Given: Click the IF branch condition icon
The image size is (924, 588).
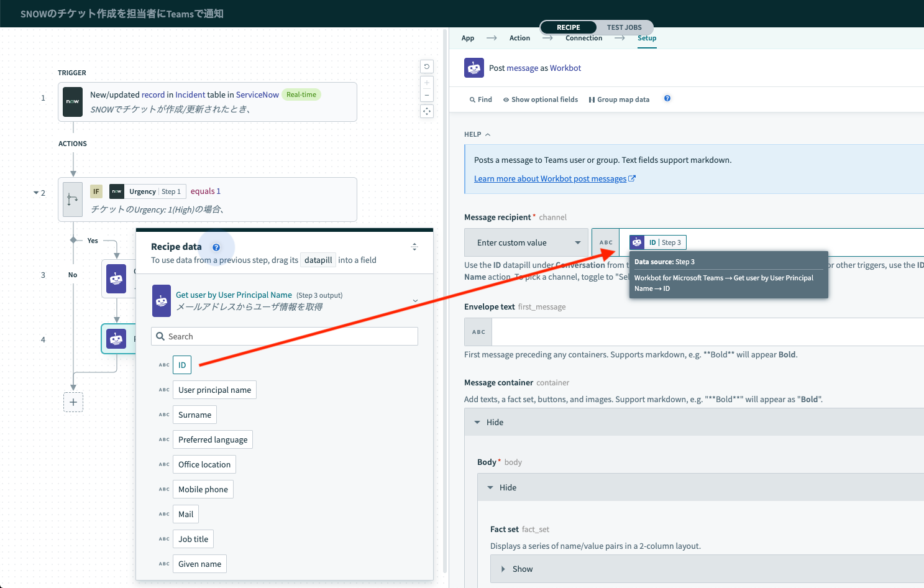Looking at the screenshot, I should [x=73, y=200].
